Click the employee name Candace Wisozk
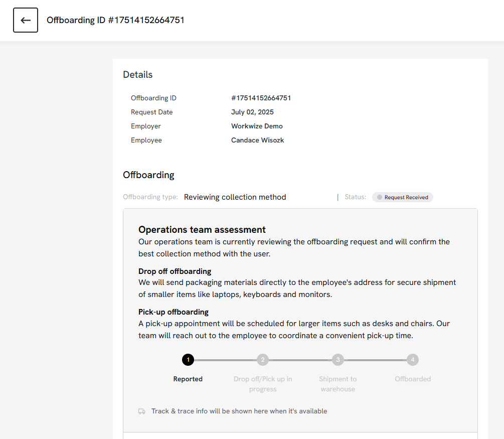 257,140
